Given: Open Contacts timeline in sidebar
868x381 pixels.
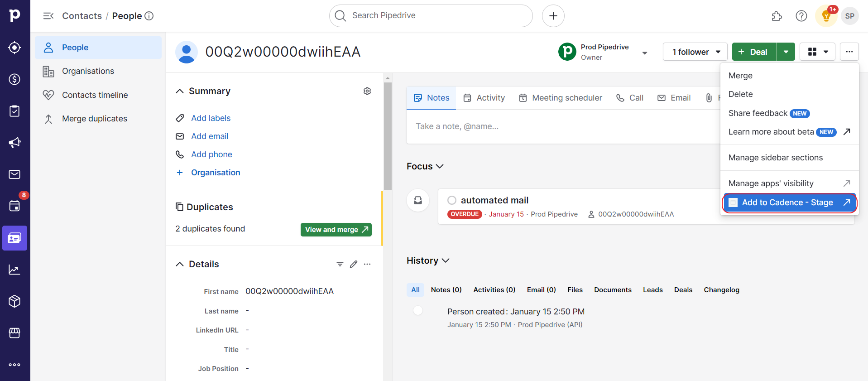Looking at the screenshot, I should [x=98, y=95].
